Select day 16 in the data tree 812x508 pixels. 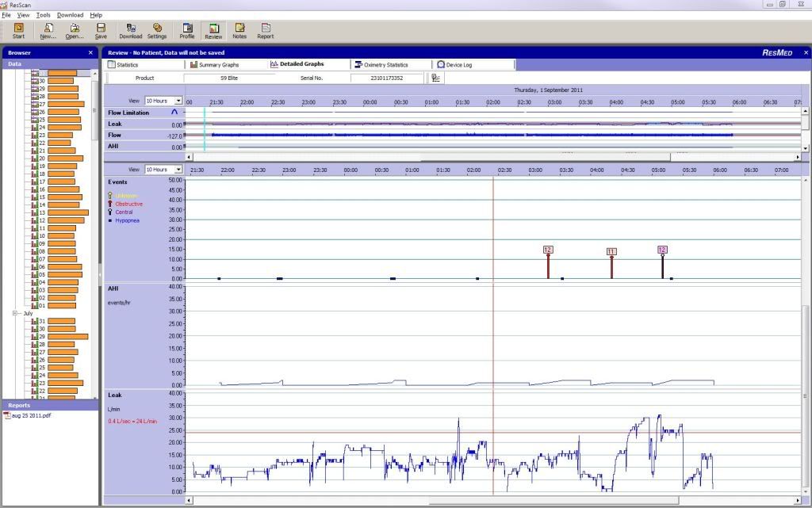(x=56, y=189)
